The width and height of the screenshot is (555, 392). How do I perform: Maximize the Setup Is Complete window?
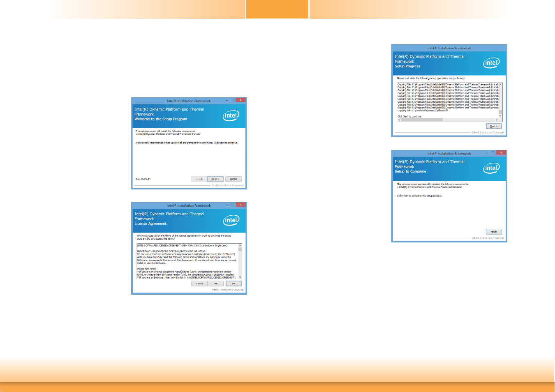pyautogui.click(x=493, y=152)
